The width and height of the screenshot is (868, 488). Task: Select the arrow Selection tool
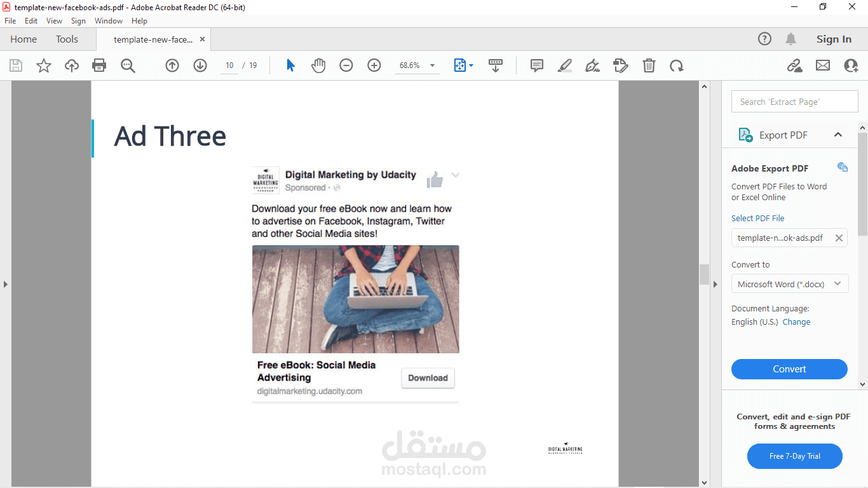290,65
